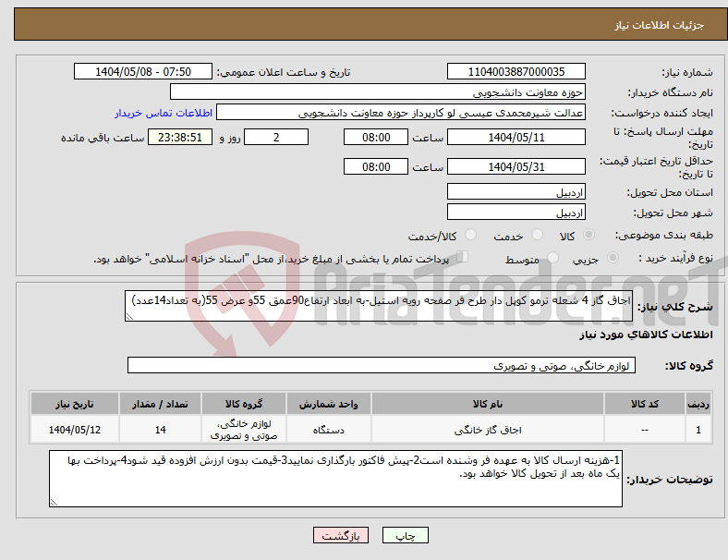Image resolution: width=728 pixels, height=560 pixels.
Task: Click the page header جزئیات اطلاعات نیاز
Action: [x=660, y=25]
